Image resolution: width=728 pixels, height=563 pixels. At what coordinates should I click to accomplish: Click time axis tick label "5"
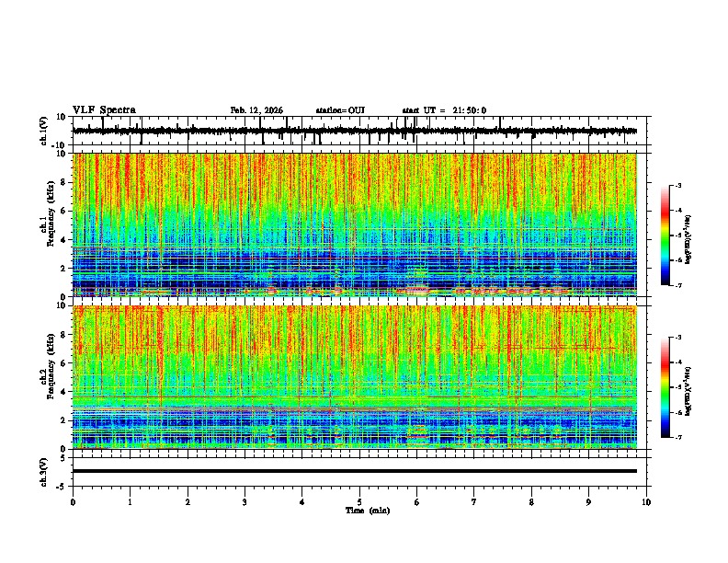pos(359,502)
